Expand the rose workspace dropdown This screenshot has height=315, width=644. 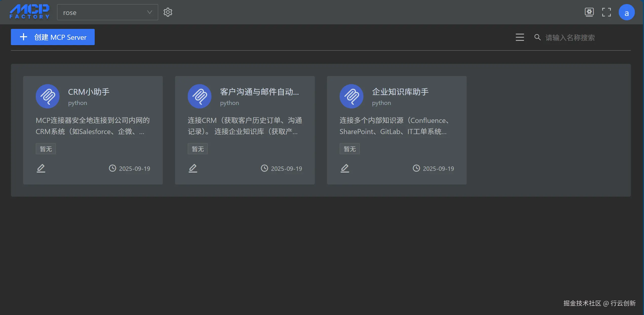click(104, 12)
